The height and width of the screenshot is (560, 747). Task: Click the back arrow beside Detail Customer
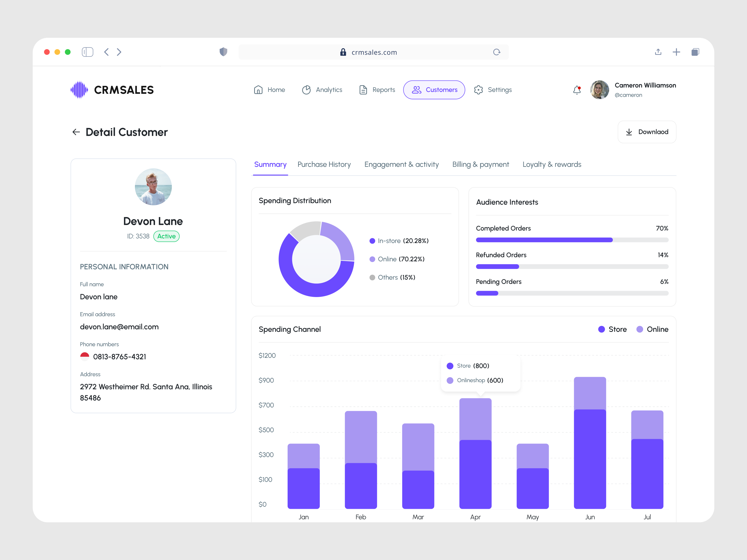(76, 132)
